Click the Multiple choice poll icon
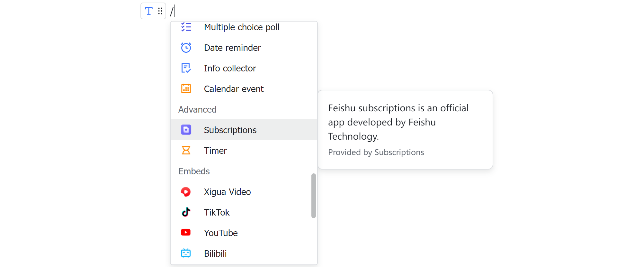This screenshot has width=644, height=267. [186, 27]
